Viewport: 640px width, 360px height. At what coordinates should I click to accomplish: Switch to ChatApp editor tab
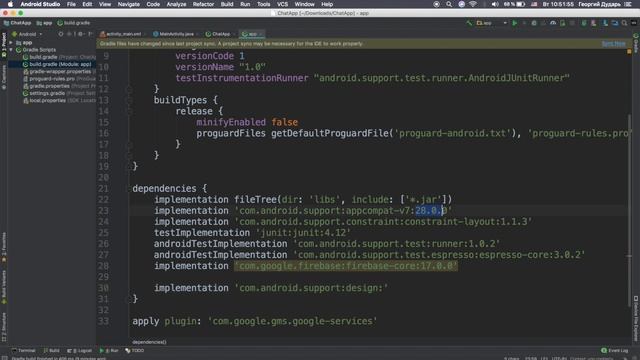tap(220, 34)
